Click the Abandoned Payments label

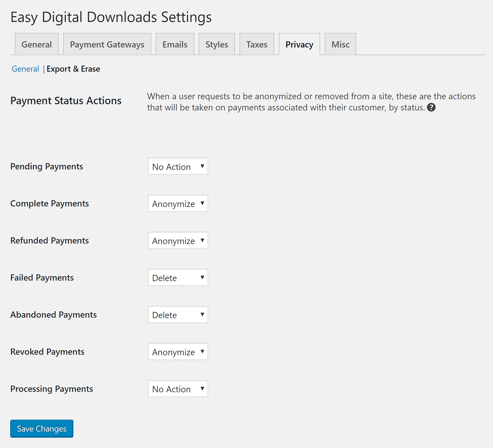[54, 315]
